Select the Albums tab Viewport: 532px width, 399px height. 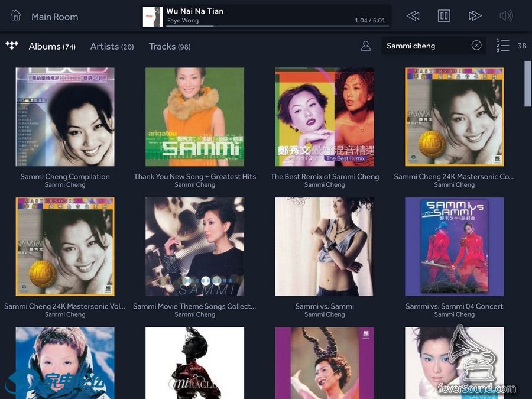click(52, 46)
